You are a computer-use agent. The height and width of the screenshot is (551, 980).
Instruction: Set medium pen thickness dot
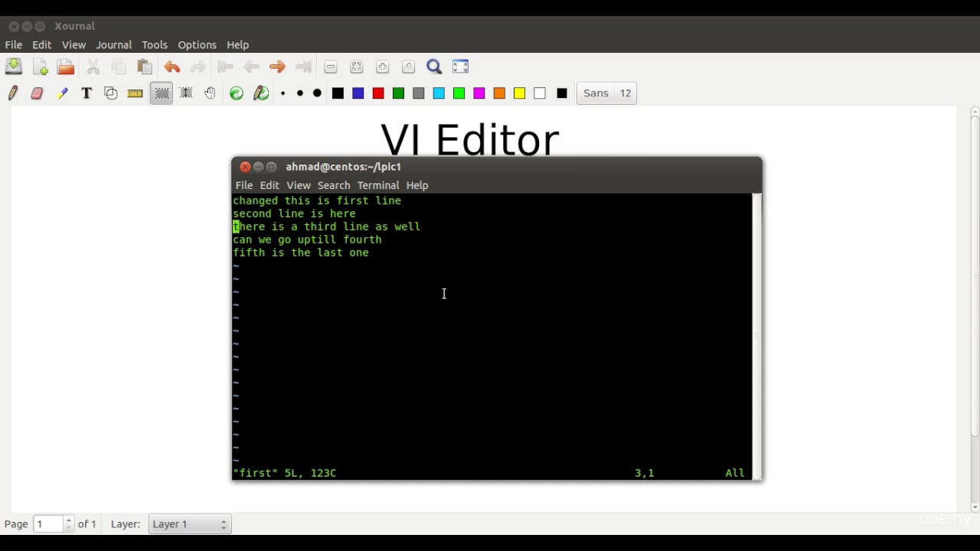[x=300, y=93]
